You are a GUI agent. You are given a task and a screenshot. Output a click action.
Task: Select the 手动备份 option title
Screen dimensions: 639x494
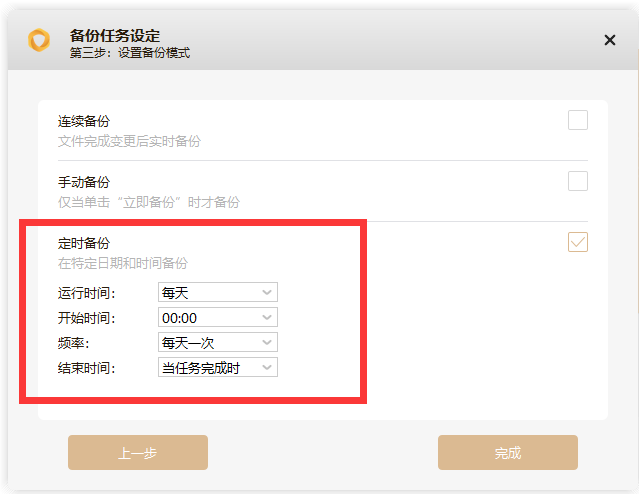84,182
